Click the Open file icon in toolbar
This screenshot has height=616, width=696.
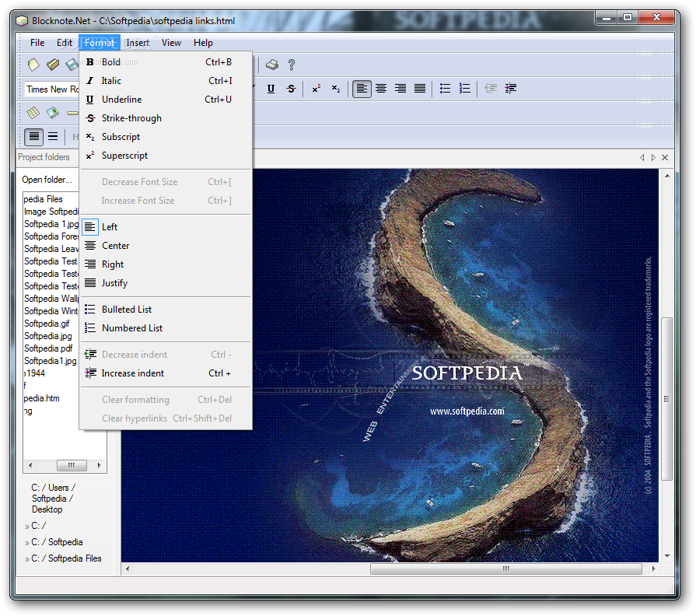pos(53,65)
